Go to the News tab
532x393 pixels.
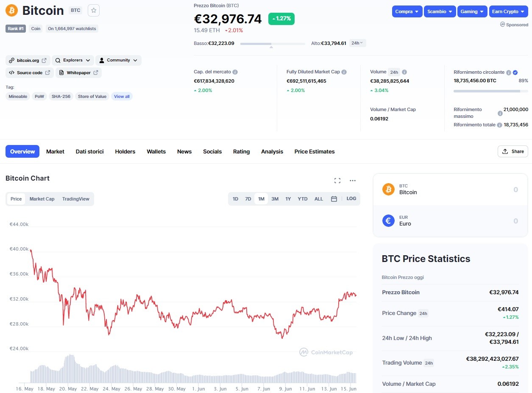coord(184,151)
